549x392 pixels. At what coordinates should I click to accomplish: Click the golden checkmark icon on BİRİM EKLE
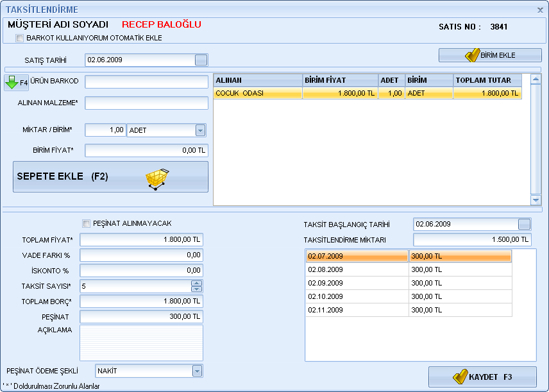click(x=472, y=55)
